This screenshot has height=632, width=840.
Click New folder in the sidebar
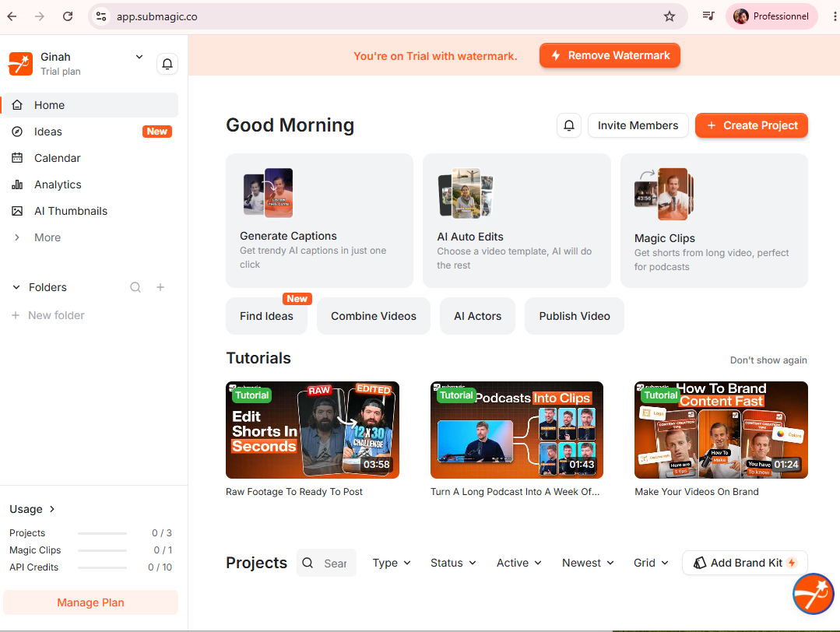pyautogui.click(x=48, y=315)
